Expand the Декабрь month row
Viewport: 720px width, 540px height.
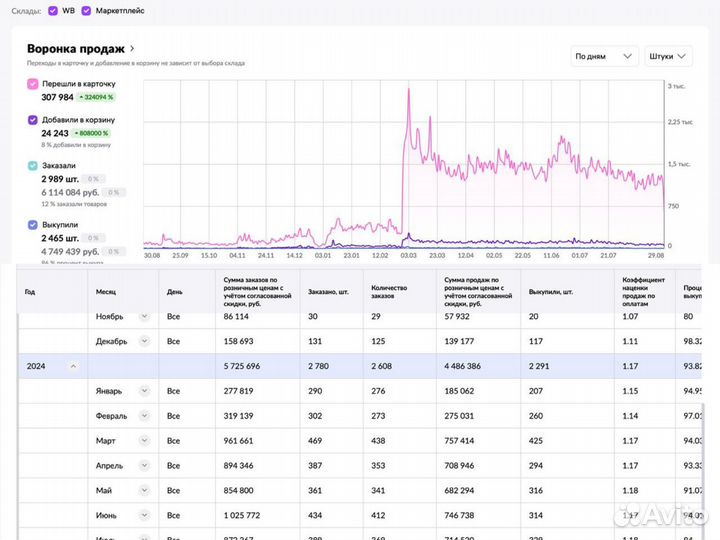point(144,341)
